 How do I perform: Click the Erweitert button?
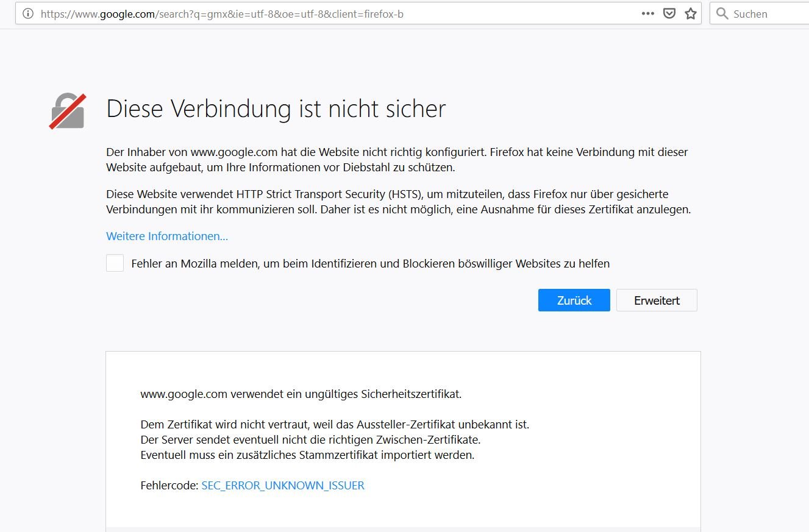[x=656, y=300]
